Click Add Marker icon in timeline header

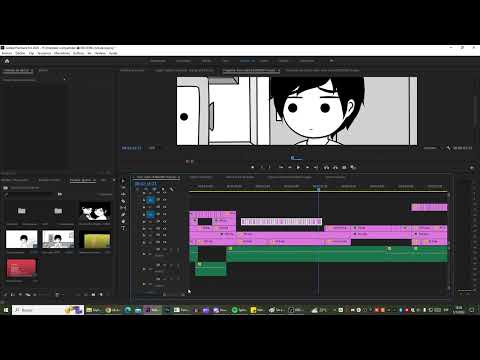[x=163, y=189]
